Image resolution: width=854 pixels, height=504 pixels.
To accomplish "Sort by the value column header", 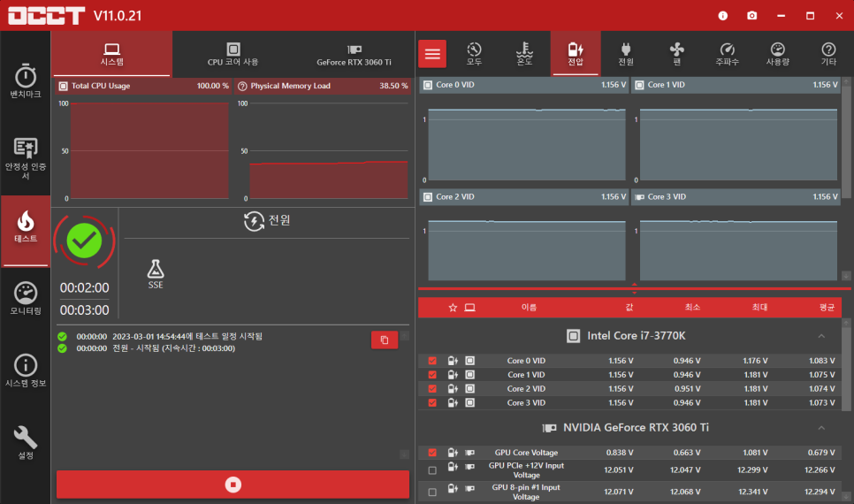I will tap(629, 308).
